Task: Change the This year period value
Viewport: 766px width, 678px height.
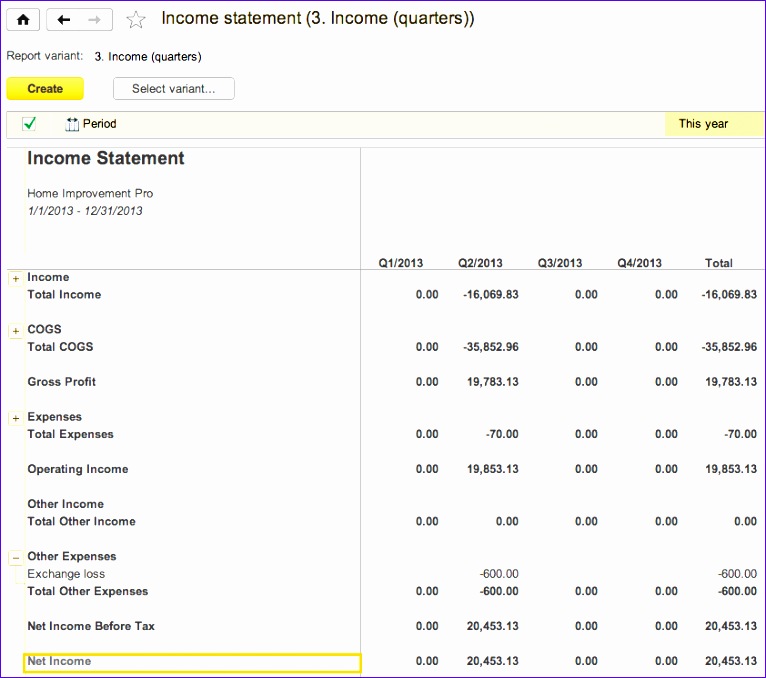Action: [714, 124]
